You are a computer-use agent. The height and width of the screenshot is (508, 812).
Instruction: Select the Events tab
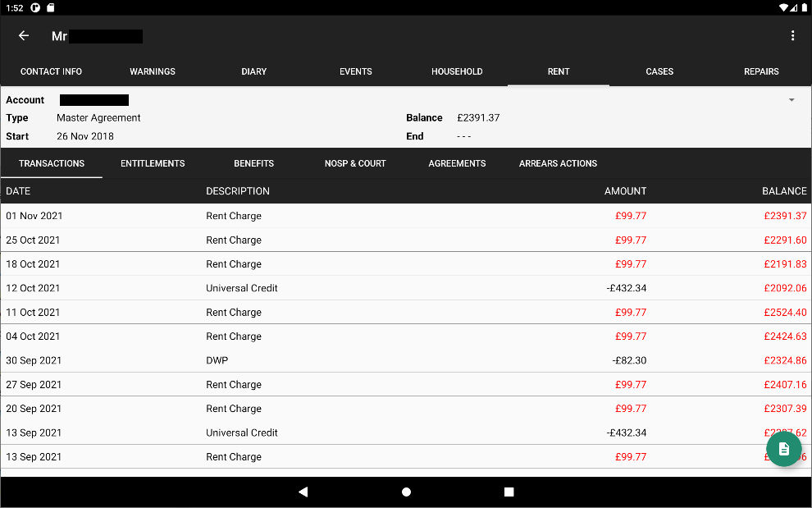coord(355,71)
